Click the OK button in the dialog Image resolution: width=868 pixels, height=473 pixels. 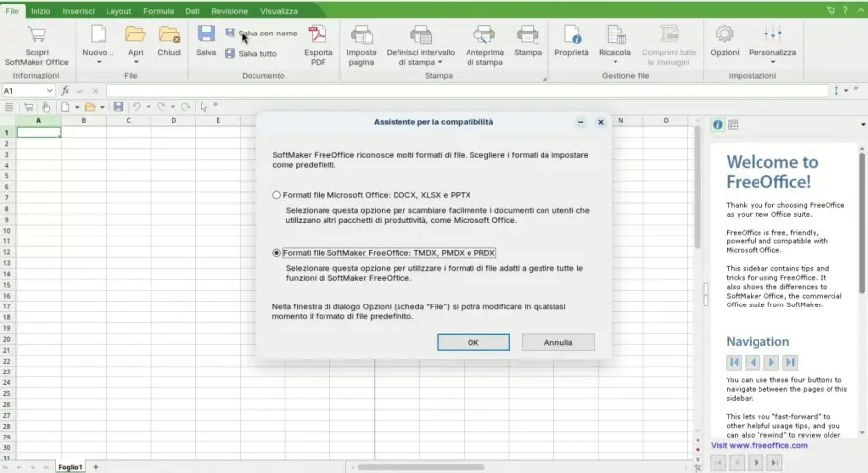[473, 343]
